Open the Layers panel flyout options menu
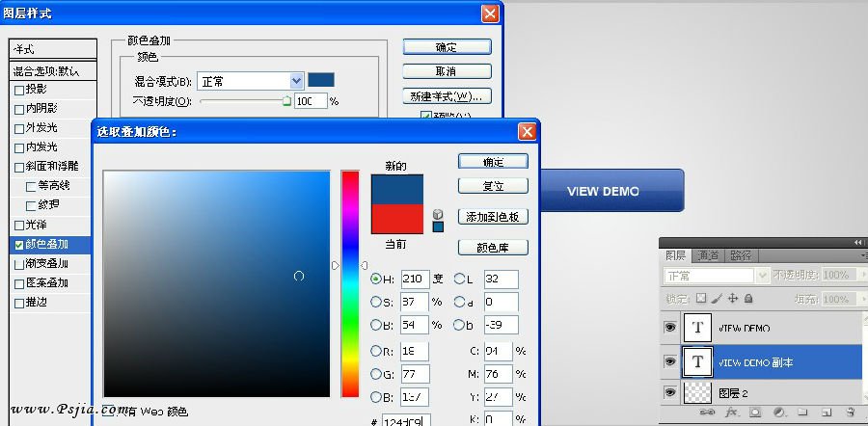868x426 pixels. click(x=861, y=256)
